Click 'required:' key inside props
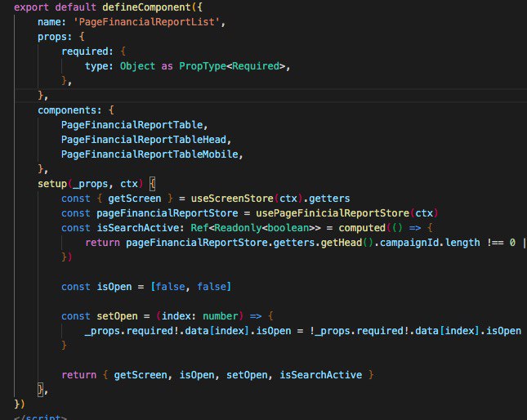 pos(87,51)
